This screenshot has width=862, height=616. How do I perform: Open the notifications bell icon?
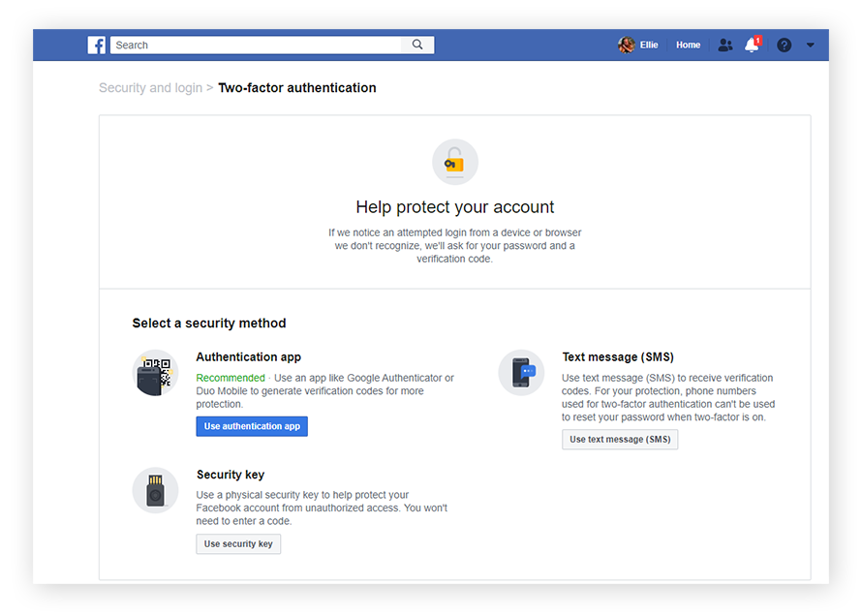click(x=752, y=45)
